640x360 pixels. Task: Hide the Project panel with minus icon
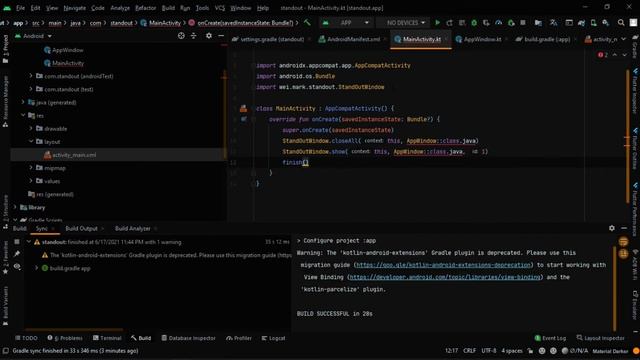(x=221, y=36)
